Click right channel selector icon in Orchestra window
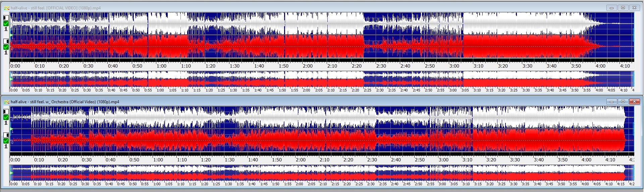Viewport: 644px width, 192px height. point(6,135)
